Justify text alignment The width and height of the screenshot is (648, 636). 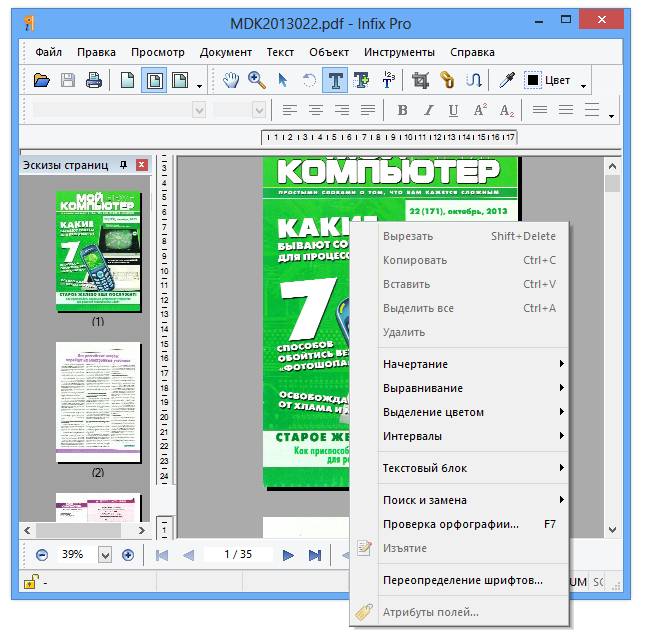pyautogui.click(x=368, y=110)
